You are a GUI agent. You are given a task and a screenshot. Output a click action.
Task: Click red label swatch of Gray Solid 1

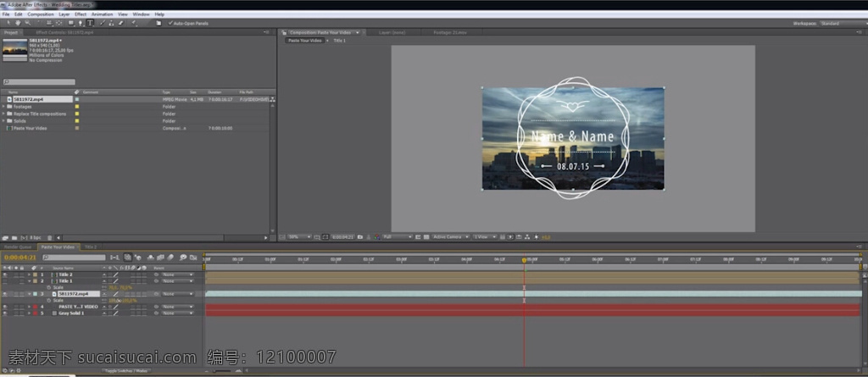pyautogui.click(x=35, y=313)
